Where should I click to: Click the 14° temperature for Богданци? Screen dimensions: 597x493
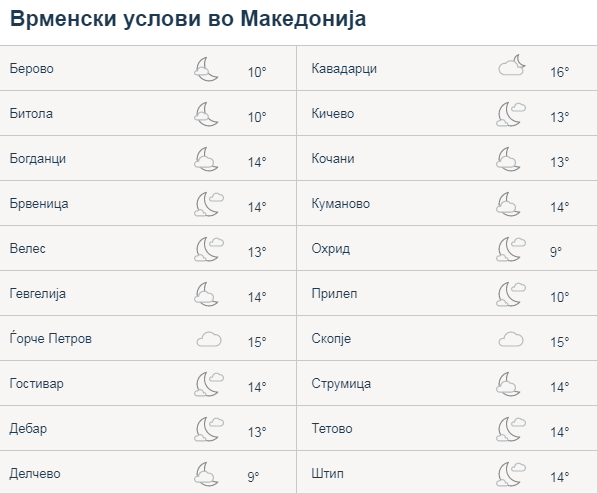tap(257, 162)
